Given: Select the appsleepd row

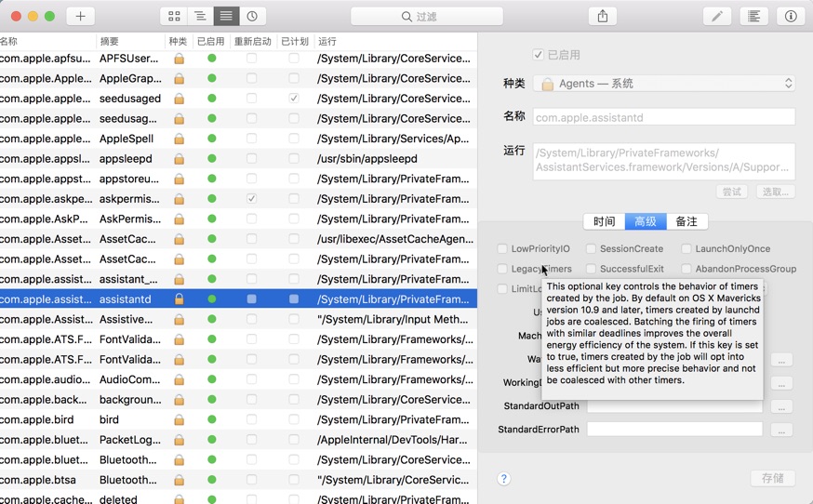Looking at the screenshot, I should coord(238,159).
